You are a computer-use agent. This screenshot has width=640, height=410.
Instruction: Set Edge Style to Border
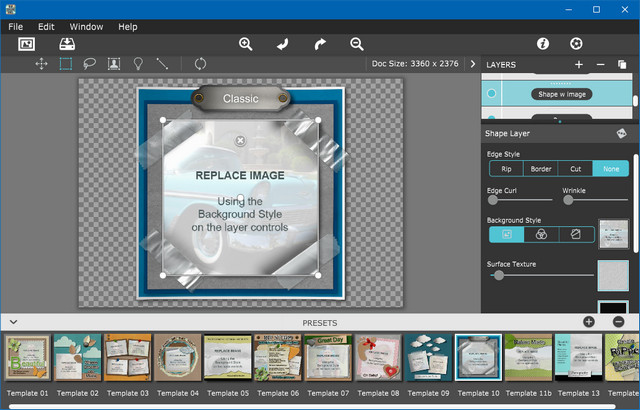540,169
